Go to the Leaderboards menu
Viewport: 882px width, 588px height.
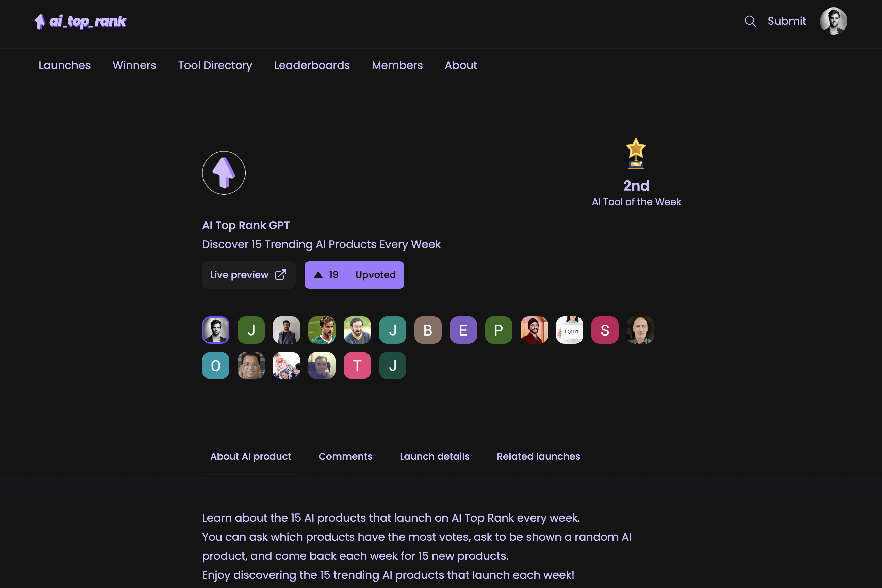click(312, 65)
